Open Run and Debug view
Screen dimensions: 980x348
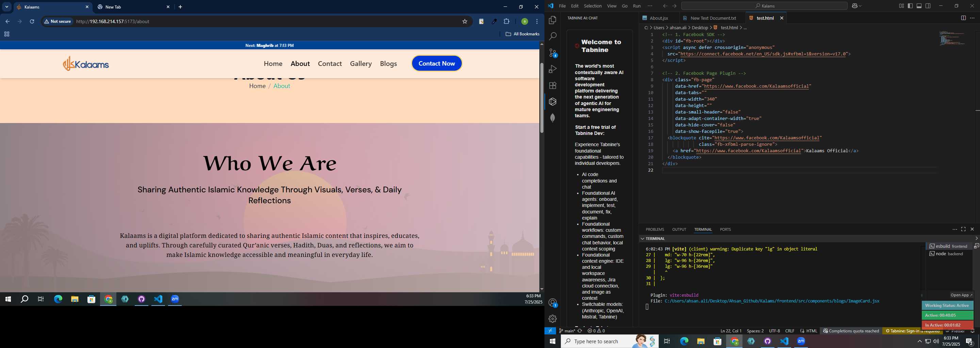(x=552, y=69)
